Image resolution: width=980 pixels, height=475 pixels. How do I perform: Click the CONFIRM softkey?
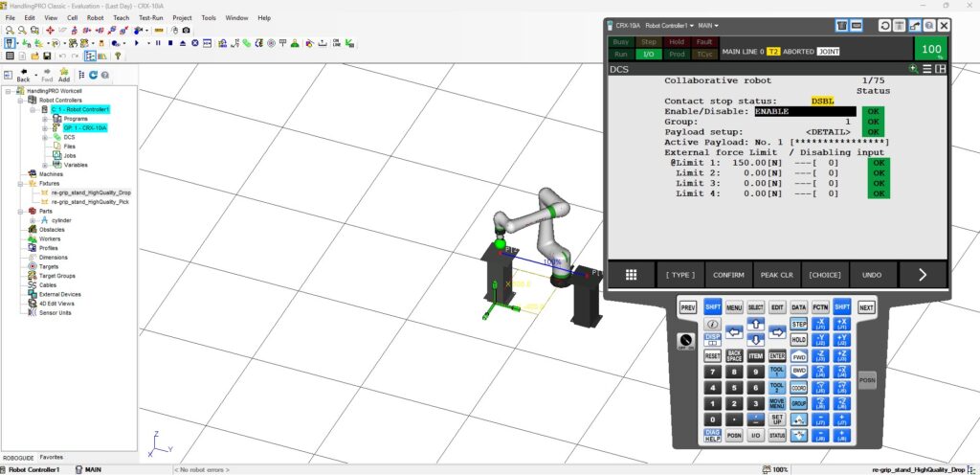coord(728,275)
